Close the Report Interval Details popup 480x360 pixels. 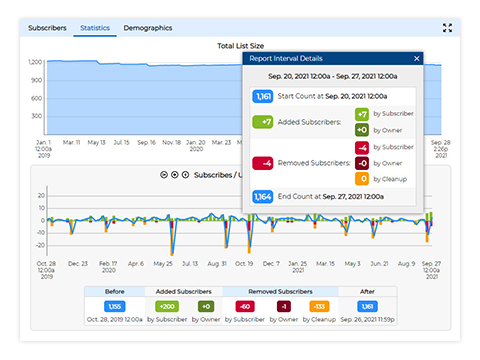(416, 59)
